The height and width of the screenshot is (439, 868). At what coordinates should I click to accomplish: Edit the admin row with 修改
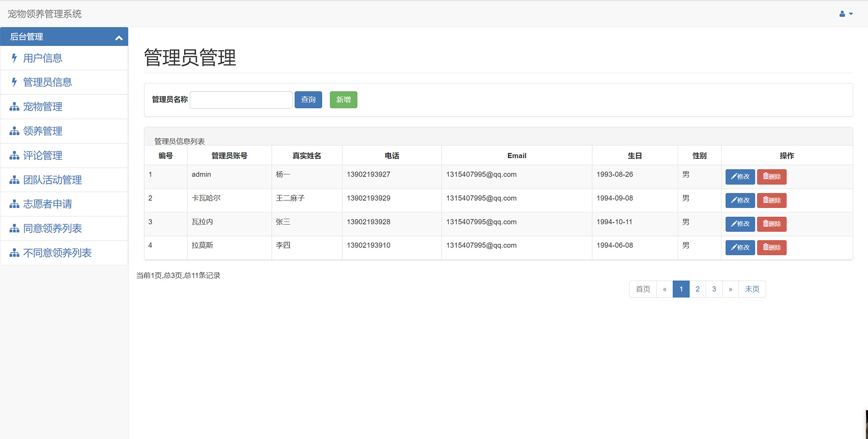[x=740, y=177]
